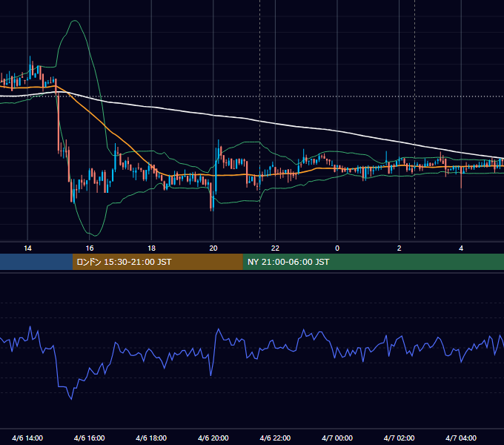Click the '4' hour label on chart axis
The image size is (504, 445).
coord(461,248)
